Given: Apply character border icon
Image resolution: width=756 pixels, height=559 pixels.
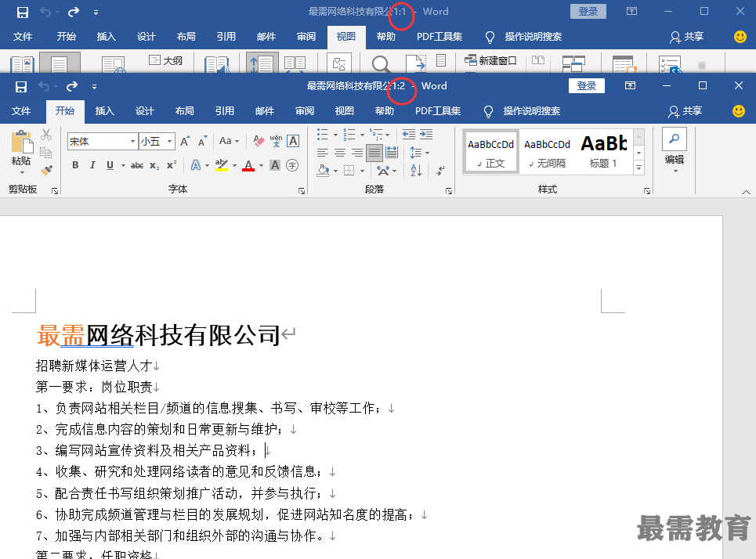Looking at the screenshot, I should click(293, 141).
